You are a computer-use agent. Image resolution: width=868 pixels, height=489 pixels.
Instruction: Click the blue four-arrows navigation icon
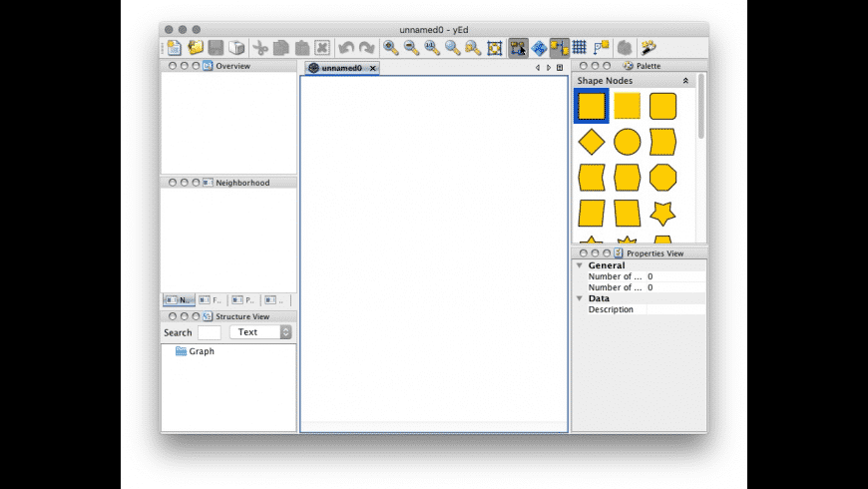coord(539,48)
